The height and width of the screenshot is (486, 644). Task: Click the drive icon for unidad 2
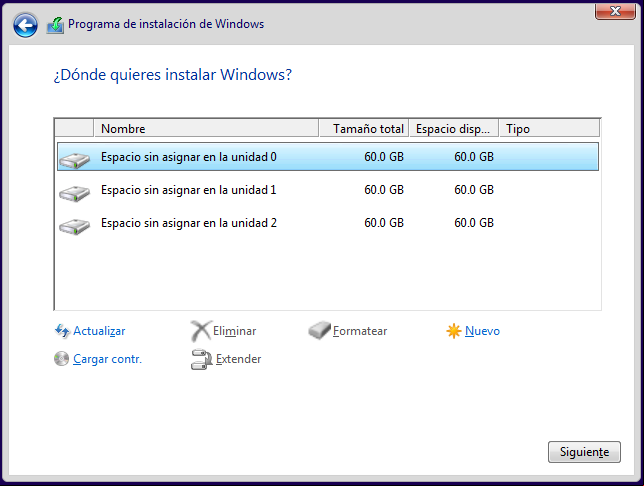[x=74, y=226]
